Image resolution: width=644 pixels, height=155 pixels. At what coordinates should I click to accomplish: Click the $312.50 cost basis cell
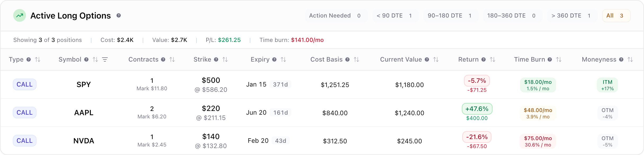[335, 141]
